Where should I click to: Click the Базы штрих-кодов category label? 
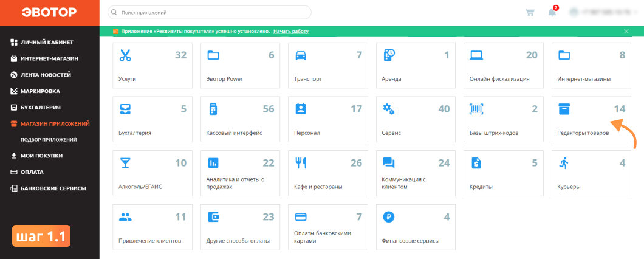click(x=494, y=133)
